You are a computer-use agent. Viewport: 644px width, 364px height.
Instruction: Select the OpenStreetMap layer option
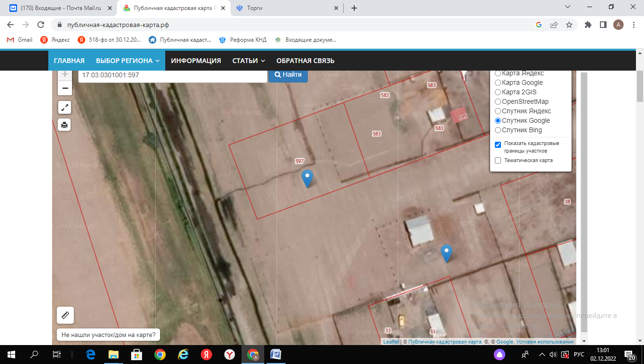click(498, 101)
